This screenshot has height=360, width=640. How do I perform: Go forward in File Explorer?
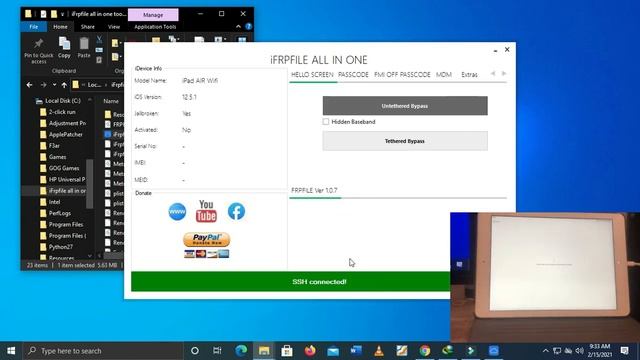(43, 85)
